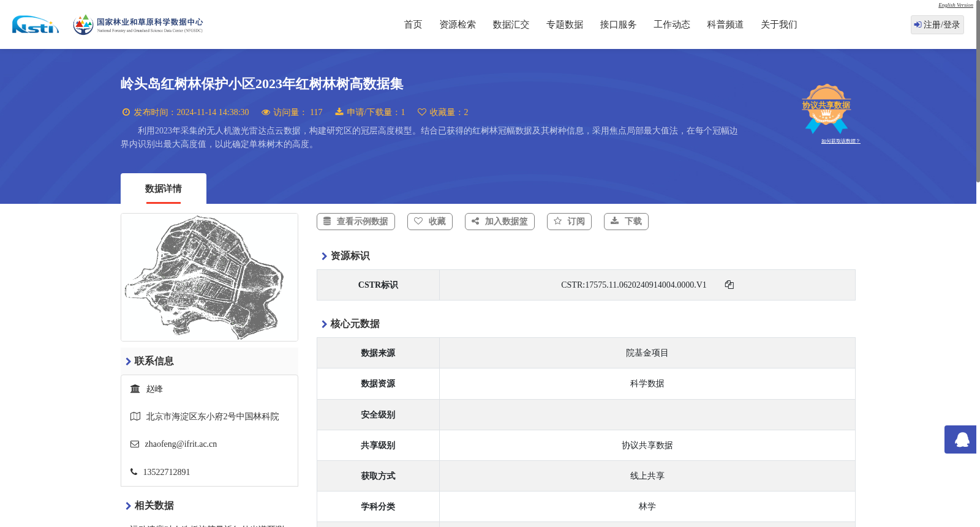Click the 安全级别 row label

(378, 415)
